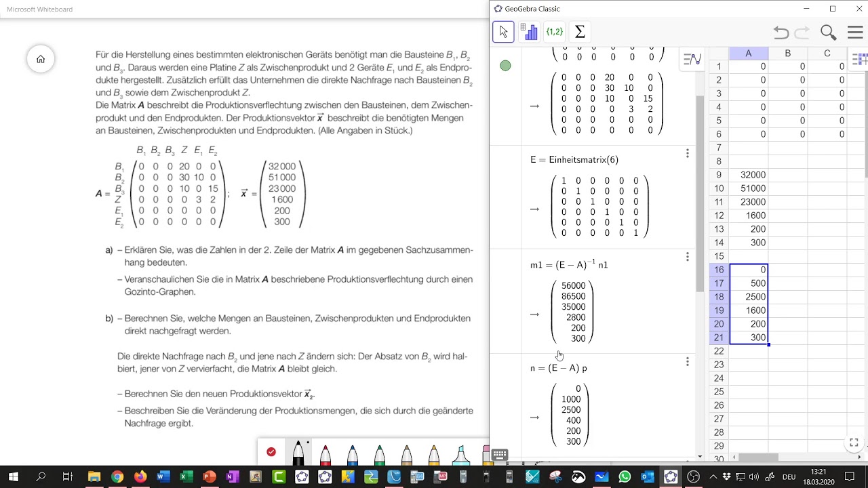Select the Sum sigma tool
Screen dimensions: 868x488
[x=580, y=32]
